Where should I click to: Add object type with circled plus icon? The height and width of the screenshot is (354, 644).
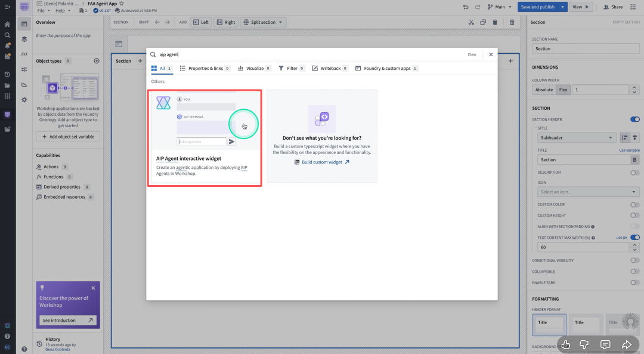pos(97,61)
